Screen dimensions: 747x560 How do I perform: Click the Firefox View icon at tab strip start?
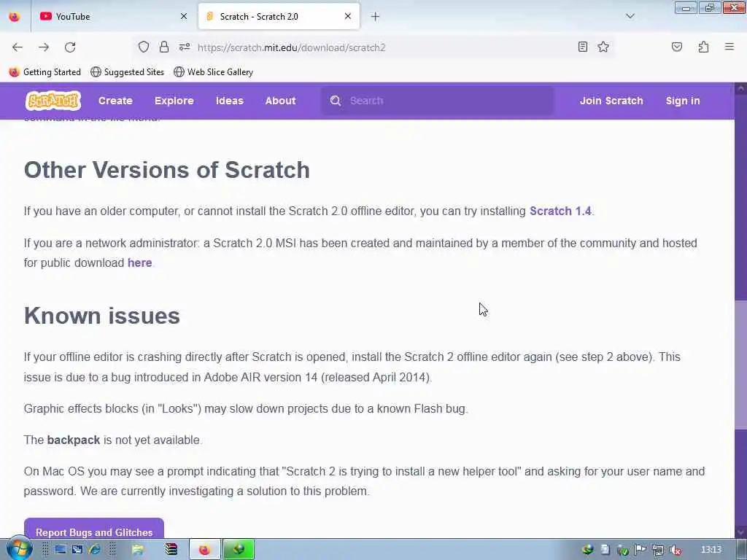coord(15,16)
